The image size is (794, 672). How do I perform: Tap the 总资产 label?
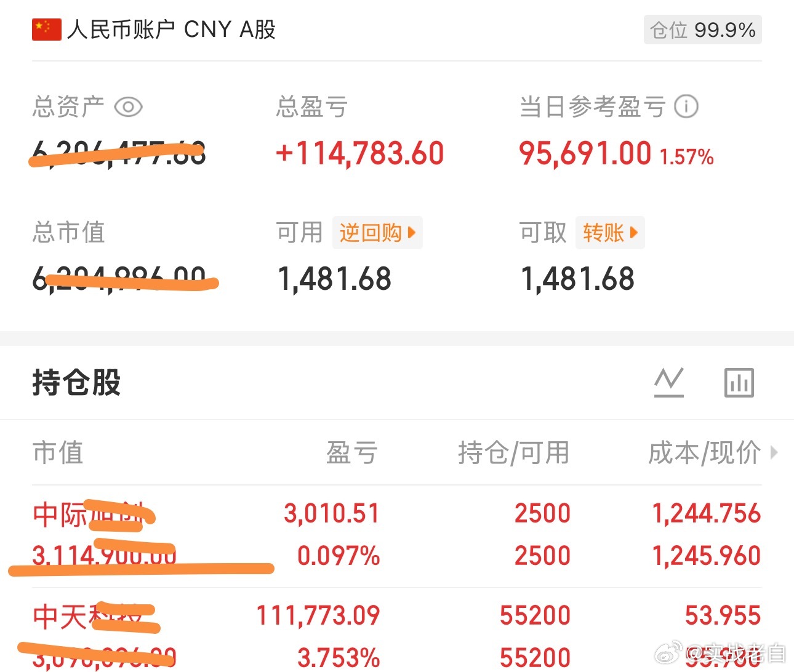tap(68, 107)
